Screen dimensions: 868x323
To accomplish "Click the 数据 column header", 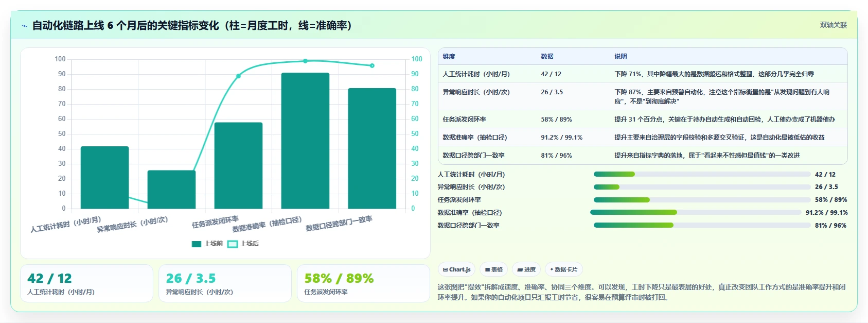I will [547, 57].
